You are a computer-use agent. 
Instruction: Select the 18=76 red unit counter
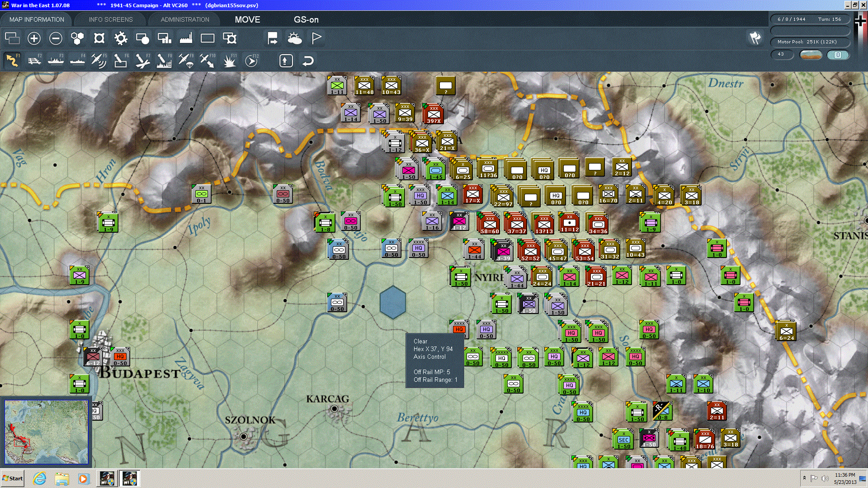tap(704, 439)
